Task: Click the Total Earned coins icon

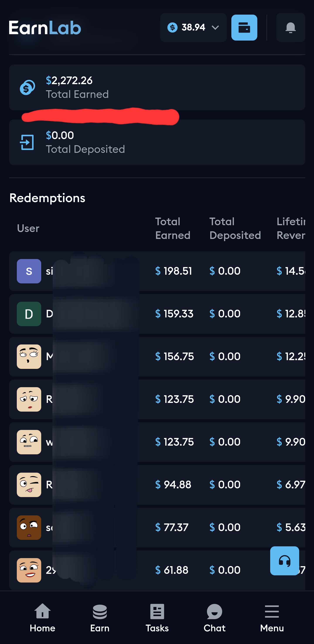Action: (27, 87)
